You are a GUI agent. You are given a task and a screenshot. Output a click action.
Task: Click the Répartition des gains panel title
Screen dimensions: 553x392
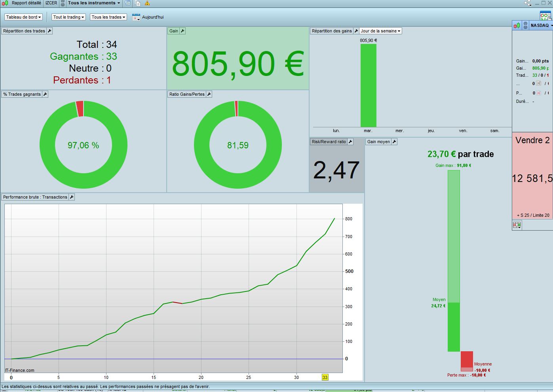(332, 31)
